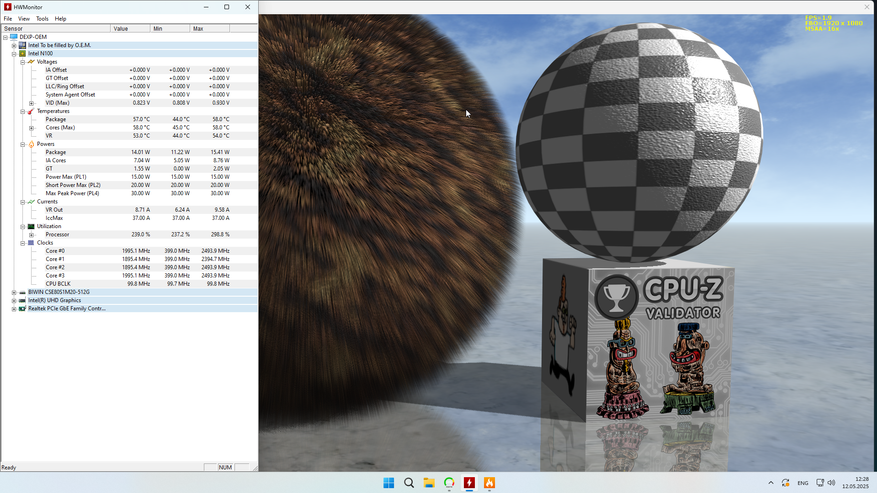The height and width of the screenshot is (493, 877).
Task: Expand the BIWIN CSE8051M20-512G drive node
Action: pyautogui.click(x=14, y=292)
